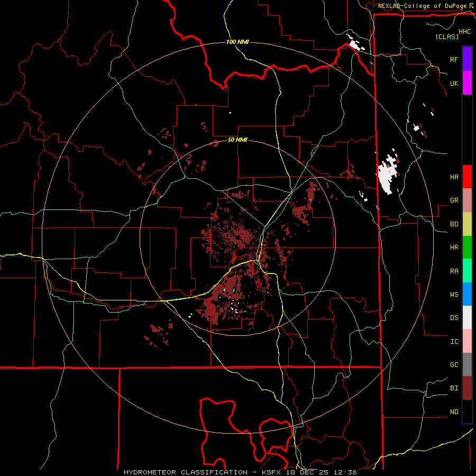This screenshot has width=476, height=476.
Task: Select the WS blue legend swatch
Action: (467, 294)
